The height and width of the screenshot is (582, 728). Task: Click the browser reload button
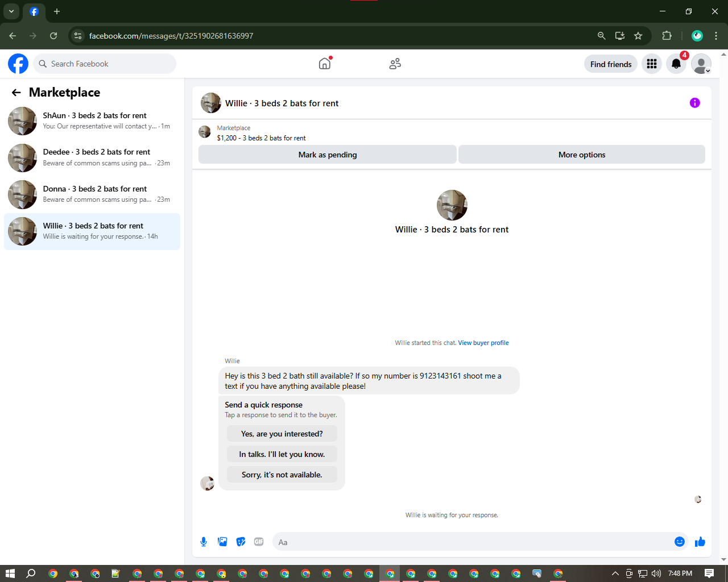pyautogui.click(x=53, y=36)
